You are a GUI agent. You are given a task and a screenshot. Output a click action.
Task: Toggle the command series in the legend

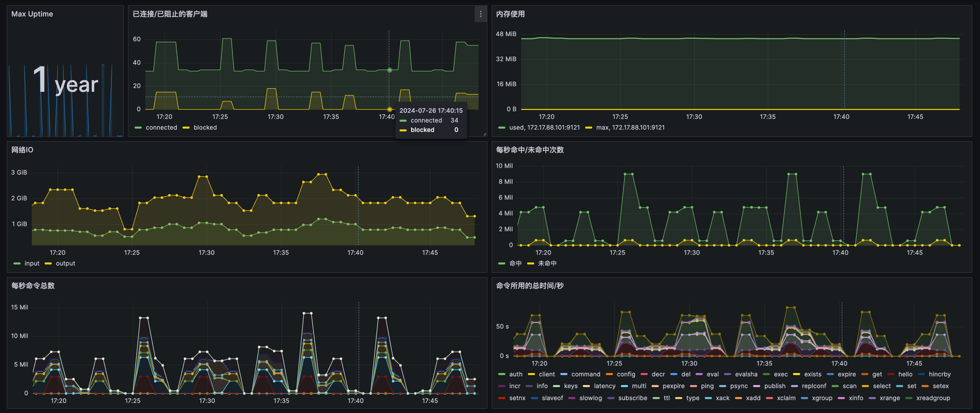[586, 375]
